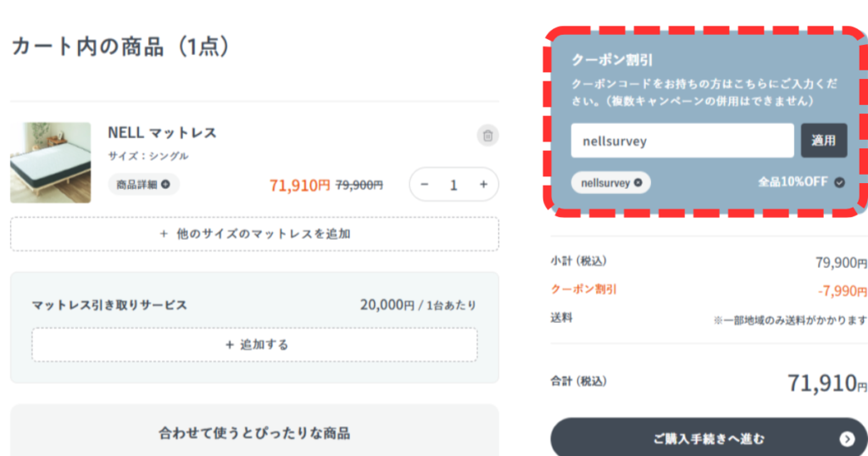Click the 全品10%OFF checkmark icon
This screenshot has width=868, height=456.
(x=839, y=182)
